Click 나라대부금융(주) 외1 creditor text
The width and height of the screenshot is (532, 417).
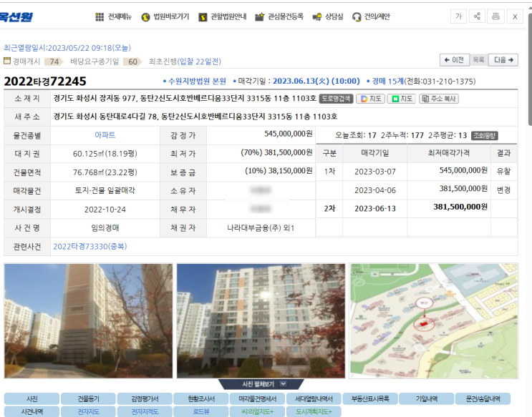261,228
